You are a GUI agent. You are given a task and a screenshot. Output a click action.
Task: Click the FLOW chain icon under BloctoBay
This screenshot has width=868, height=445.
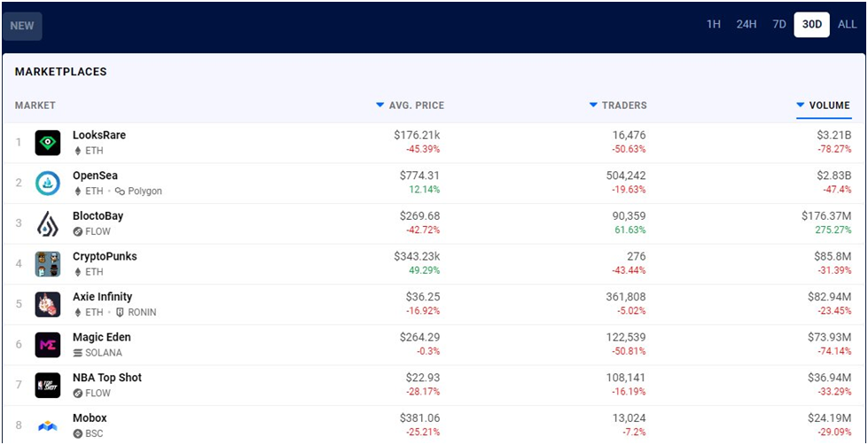(77, 231)
